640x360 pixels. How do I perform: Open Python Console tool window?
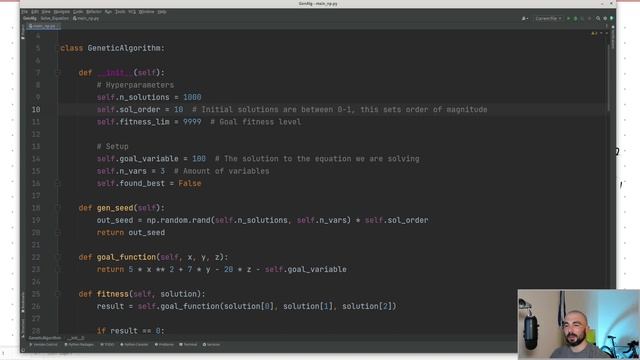click(134, 344)
